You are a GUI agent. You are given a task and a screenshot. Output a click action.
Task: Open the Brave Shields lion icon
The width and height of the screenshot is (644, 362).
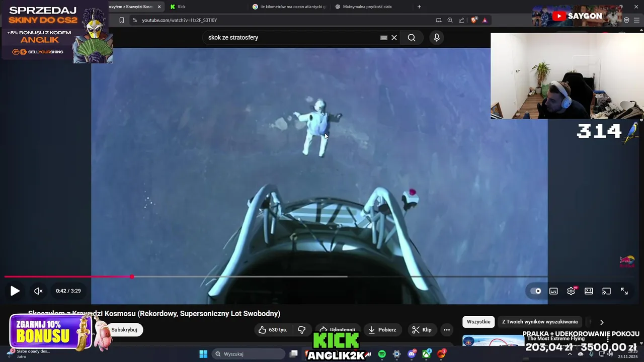pyautogui.click(x=473, y=20)
